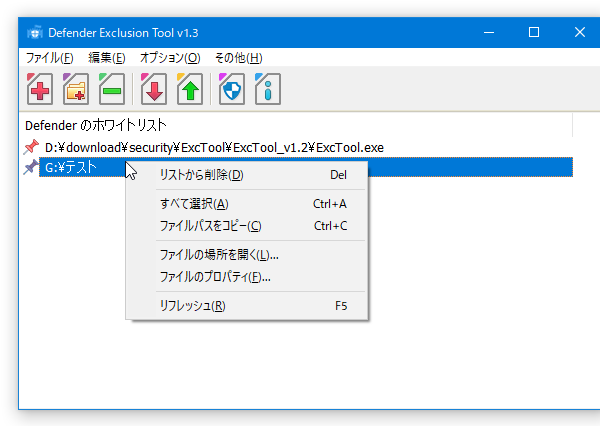Choose リストから削除(D) in context menu

[247, 175]
